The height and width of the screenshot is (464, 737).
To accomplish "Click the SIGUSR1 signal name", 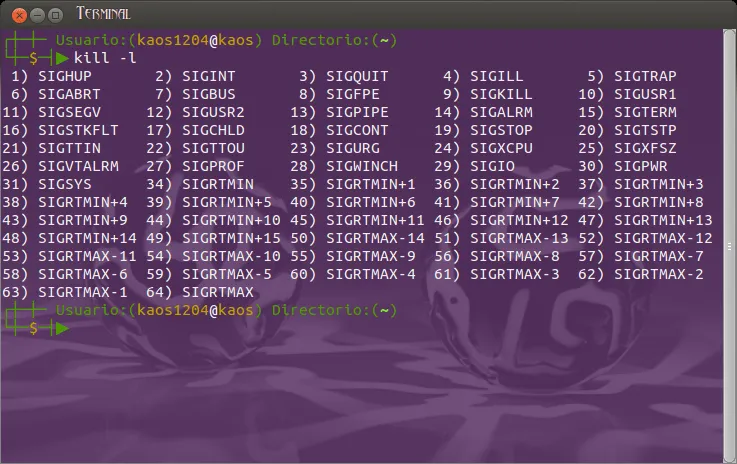I will coord(645,94).
